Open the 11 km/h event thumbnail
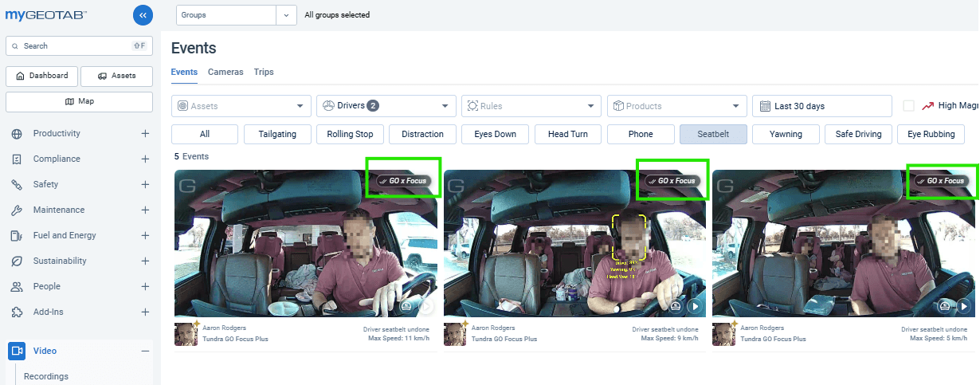This screenshot has height=385, width=980. click(x=306, y=244)
